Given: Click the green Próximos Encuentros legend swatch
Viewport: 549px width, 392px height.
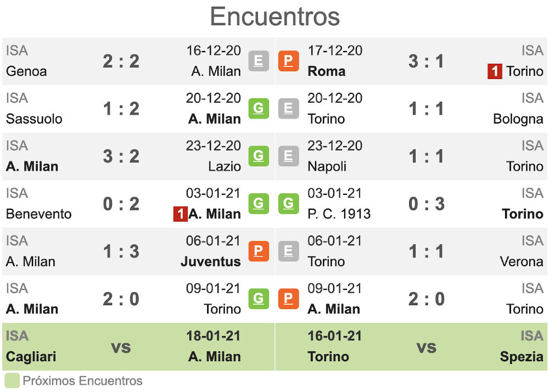Looking at the screenshot, I should point(12,381).
